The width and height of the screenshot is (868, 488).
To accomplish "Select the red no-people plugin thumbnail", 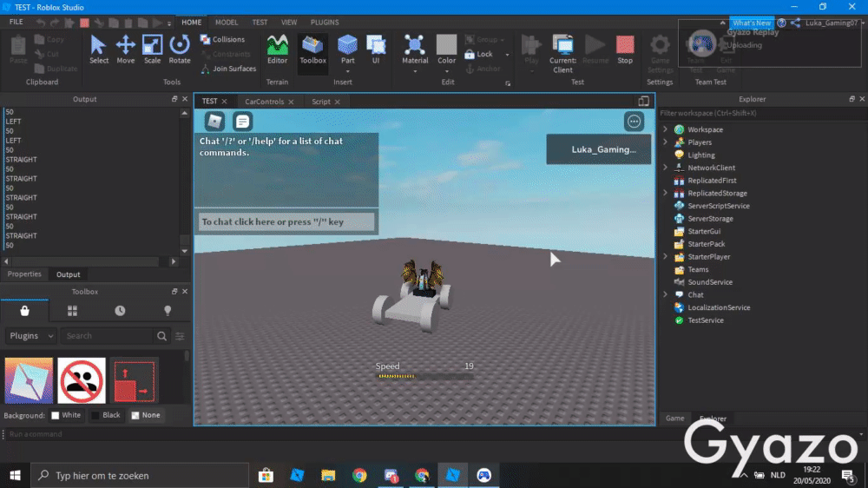I will tap(82, 380).
